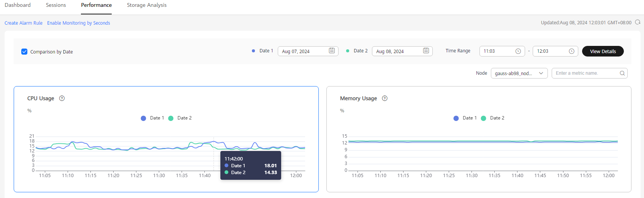Click the View Details button
This screenshot has height=198, width=644.
(603, 51)
